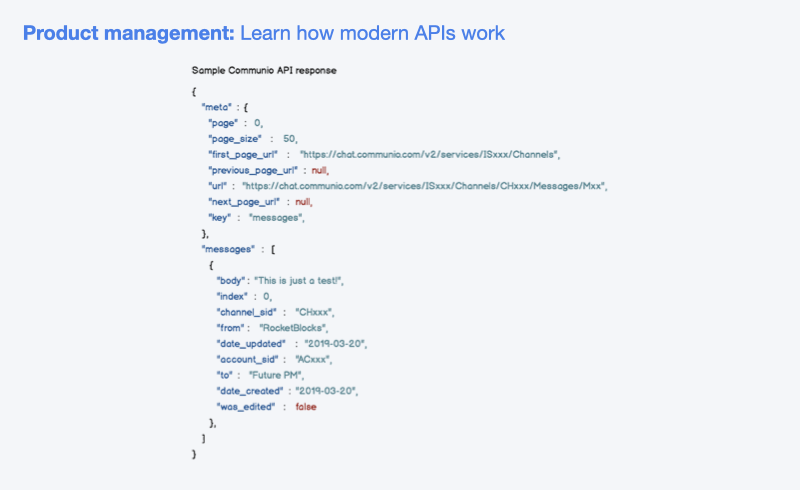This screenshot has width=800, height=490.
Task: Click the date_created value 2019-03-20
Action: [x=327, y=391]
